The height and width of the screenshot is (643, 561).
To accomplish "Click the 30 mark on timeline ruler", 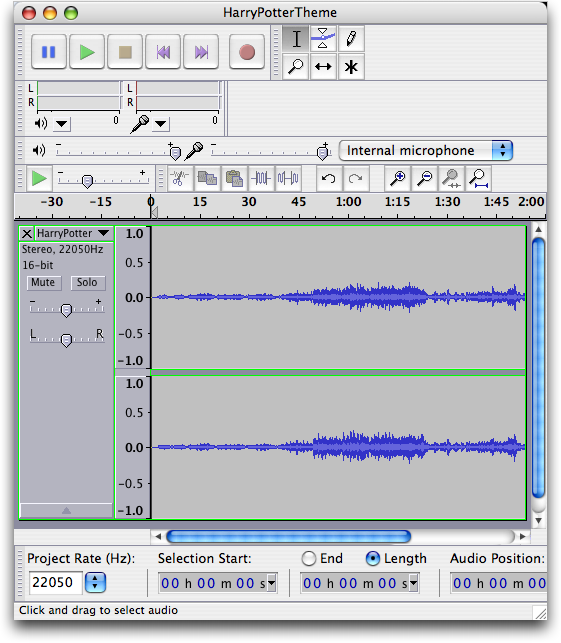I will pyautogui.click(x=249, y=202).
